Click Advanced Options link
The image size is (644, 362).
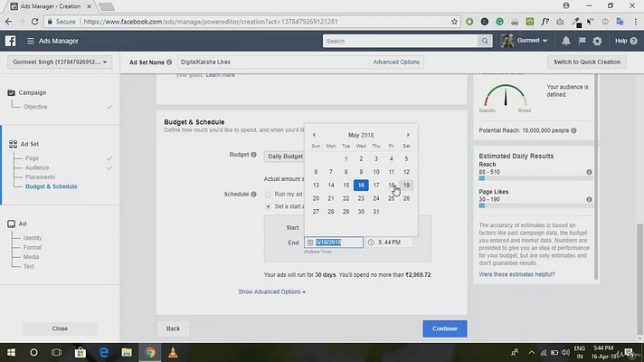click(396, 62)
